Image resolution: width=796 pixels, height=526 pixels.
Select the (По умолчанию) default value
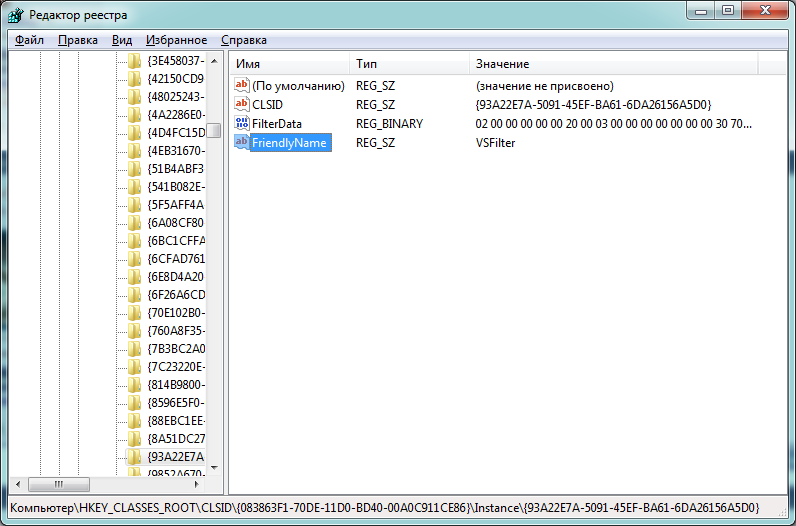298,86
